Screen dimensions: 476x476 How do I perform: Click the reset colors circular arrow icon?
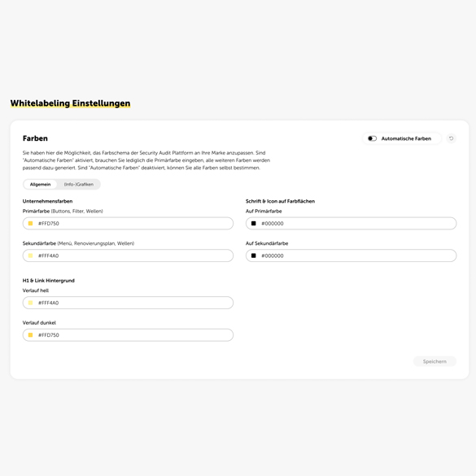point(451,138)
